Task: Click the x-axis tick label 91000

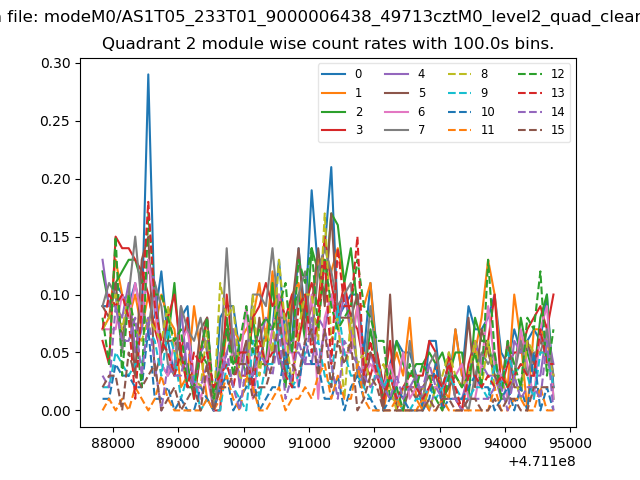Action: (x=309, y=443)
